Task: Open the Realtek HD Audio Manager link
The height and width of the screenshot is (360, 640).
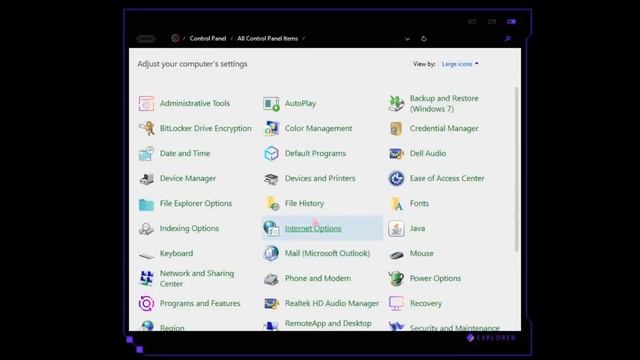Action: (x=332, y=303)
